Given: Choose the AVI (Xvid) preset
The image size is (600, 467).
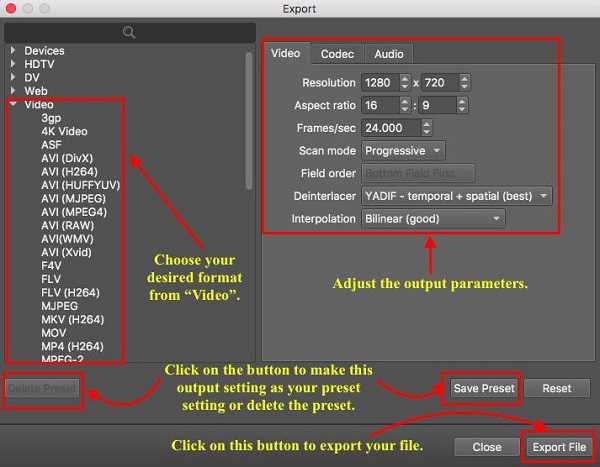Looking at the screenshot, I should pyautogui.click(x=66, y=252).
